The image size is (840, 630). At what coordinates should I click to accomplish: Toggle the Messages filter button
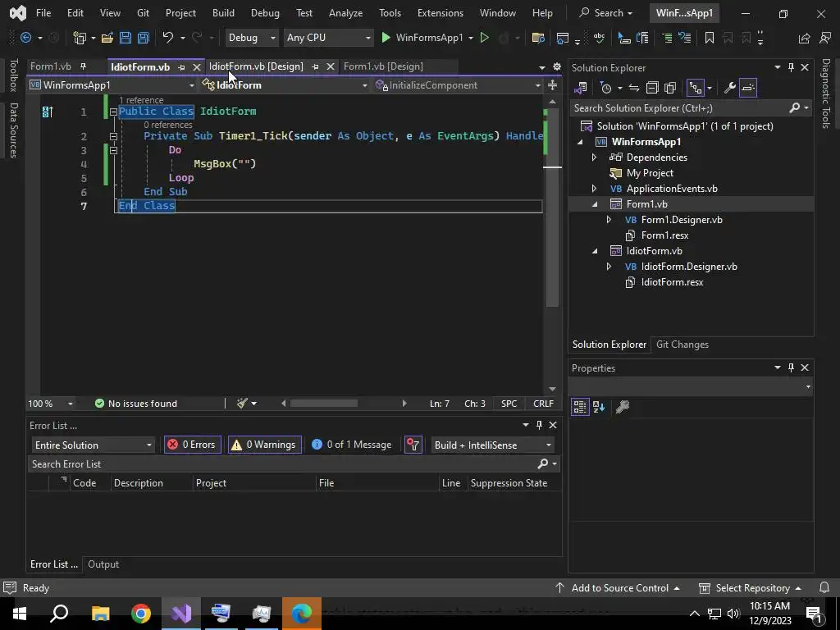(x=351, y=445)
